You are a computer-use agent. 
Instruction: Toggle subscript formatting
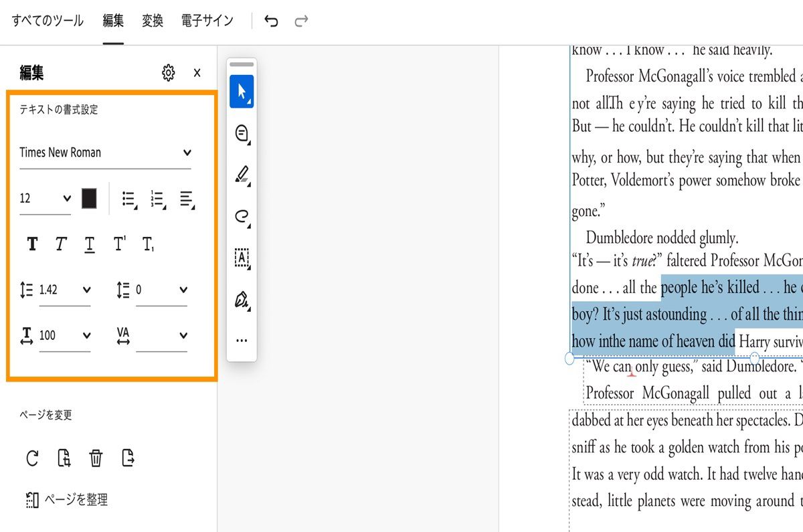(x=148, y=244)
